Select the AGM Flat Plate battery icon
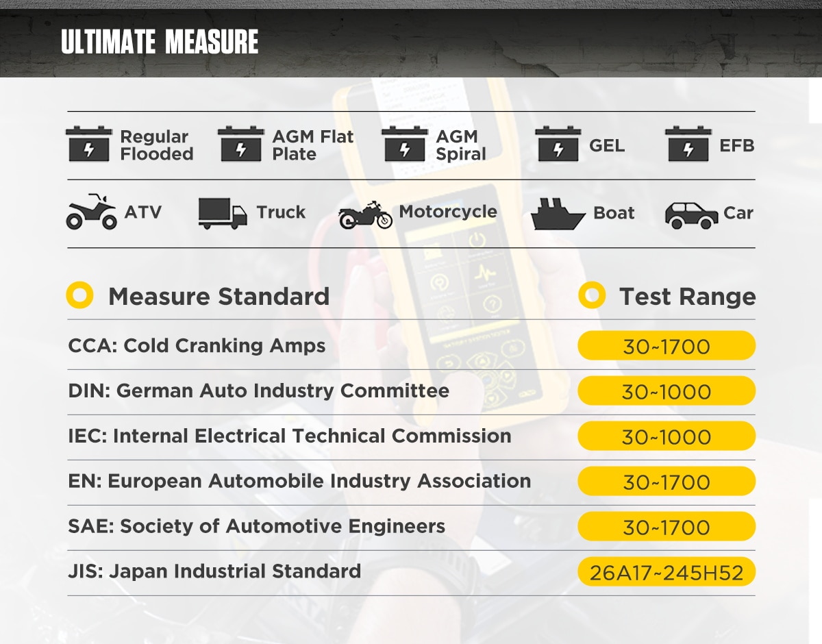Screen dimensions: 822x644 tap(241, 144)
